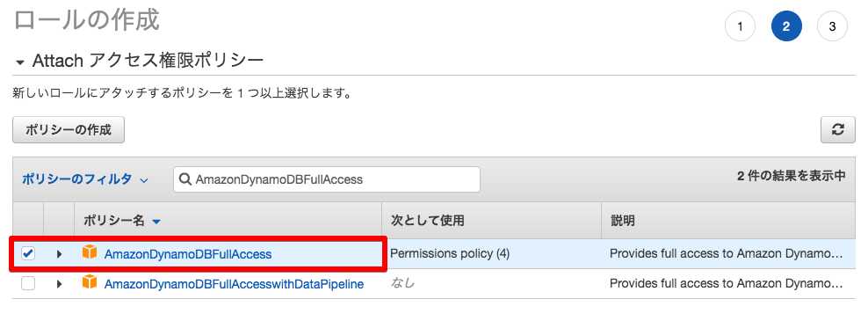The image size is (868, 321).
Task: Select the step 2 circle indicator
Action: pos(786,26)
